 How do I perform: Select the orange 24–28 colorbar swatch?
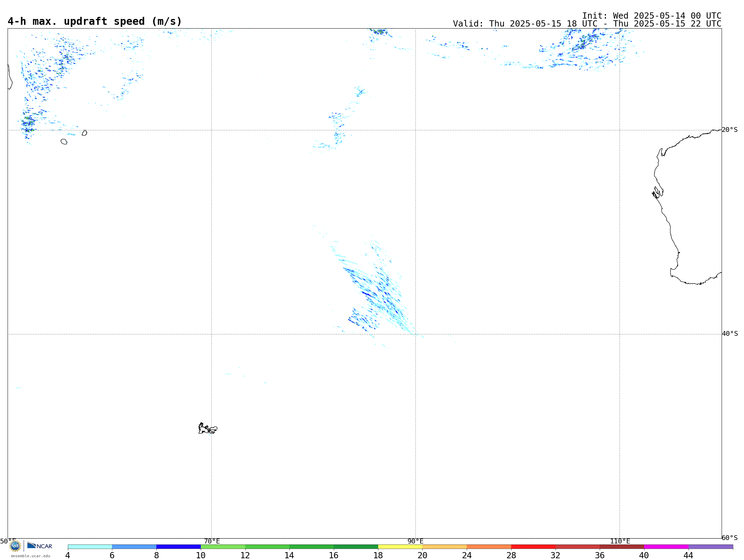[489, 547]
